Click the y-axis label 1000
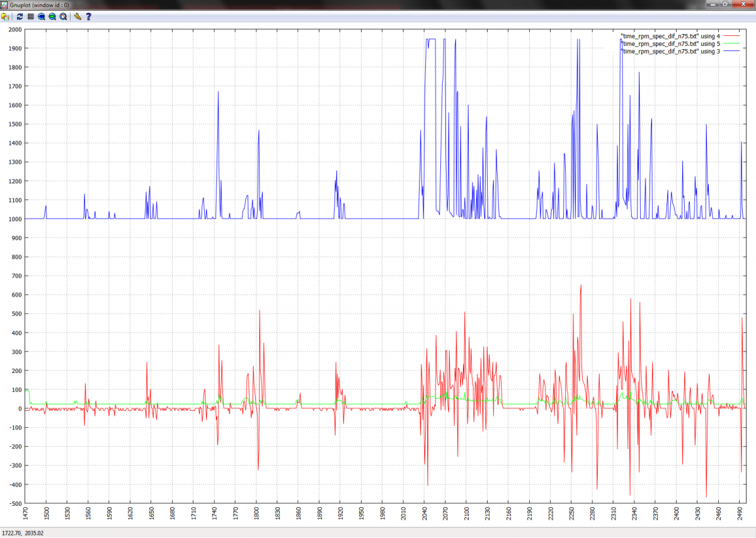Viewport: 756px width, 538px height. pyautogui.click(x=15, y=219)
